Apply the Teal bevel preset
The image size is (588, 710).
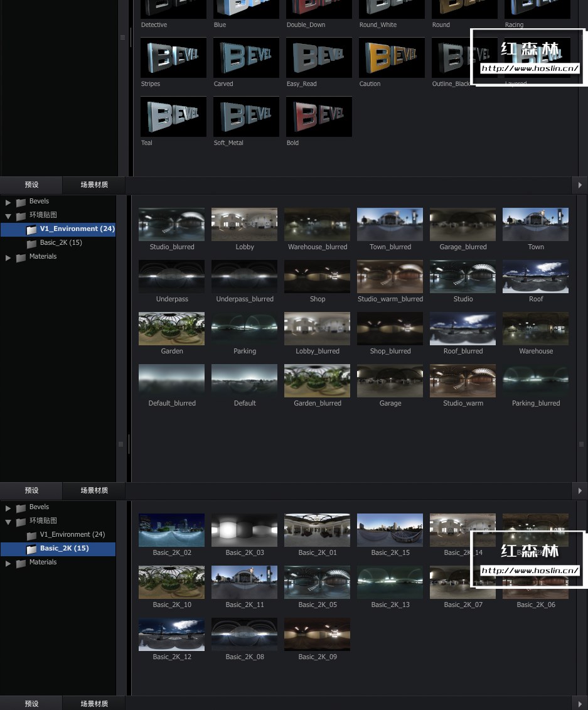173,117
